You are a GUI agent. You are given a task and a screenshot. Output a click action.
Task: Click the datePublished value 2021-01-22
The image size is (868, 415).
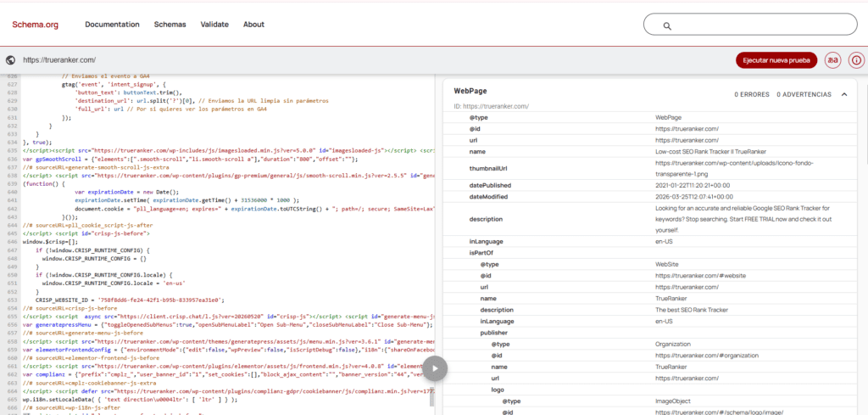(x=694, y=185)
